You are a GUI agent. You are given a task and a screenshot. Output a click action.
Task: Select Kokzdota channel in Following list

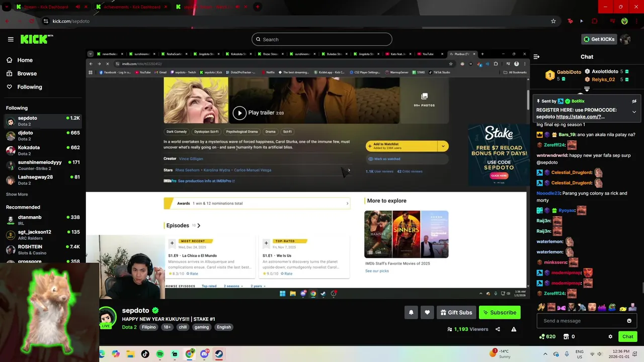coord(43,150)
